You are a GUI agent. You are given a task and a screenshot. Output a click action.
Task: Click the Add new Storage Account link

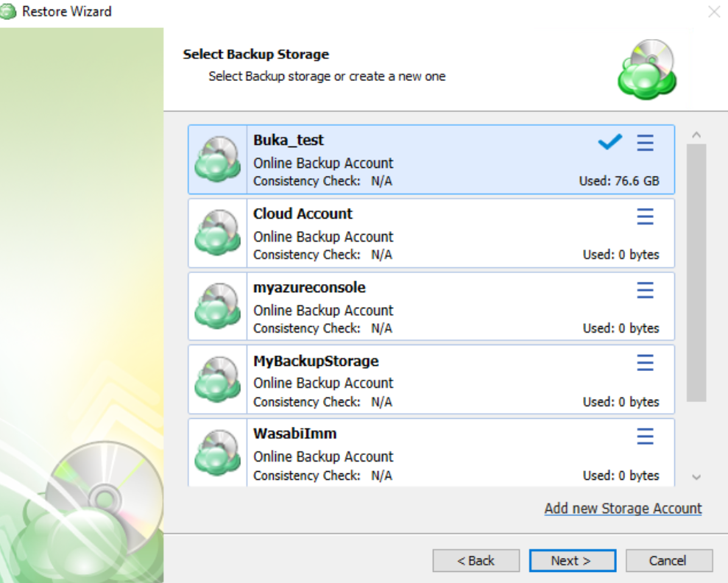[623, 508]
